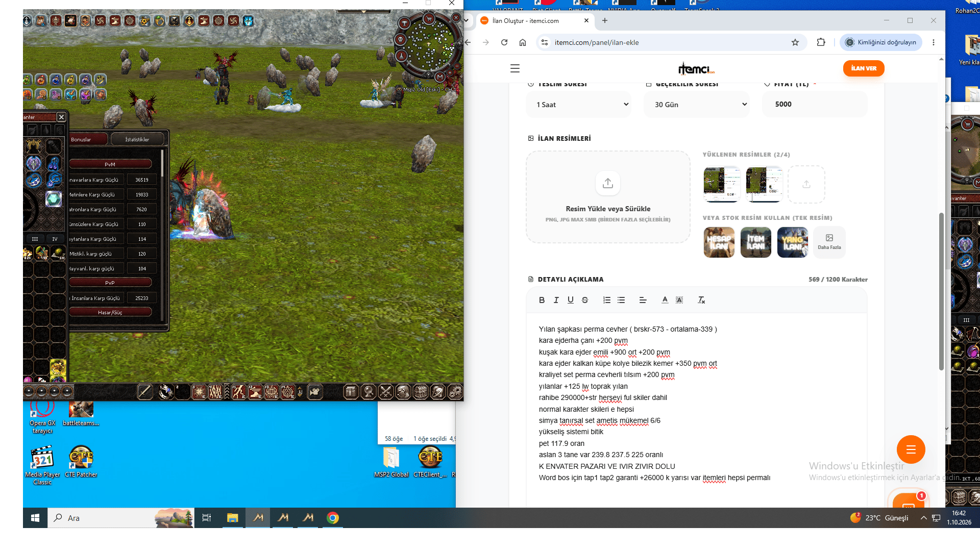Open game settings gear icon
This screenshot has width=980, height=551.
454,392
